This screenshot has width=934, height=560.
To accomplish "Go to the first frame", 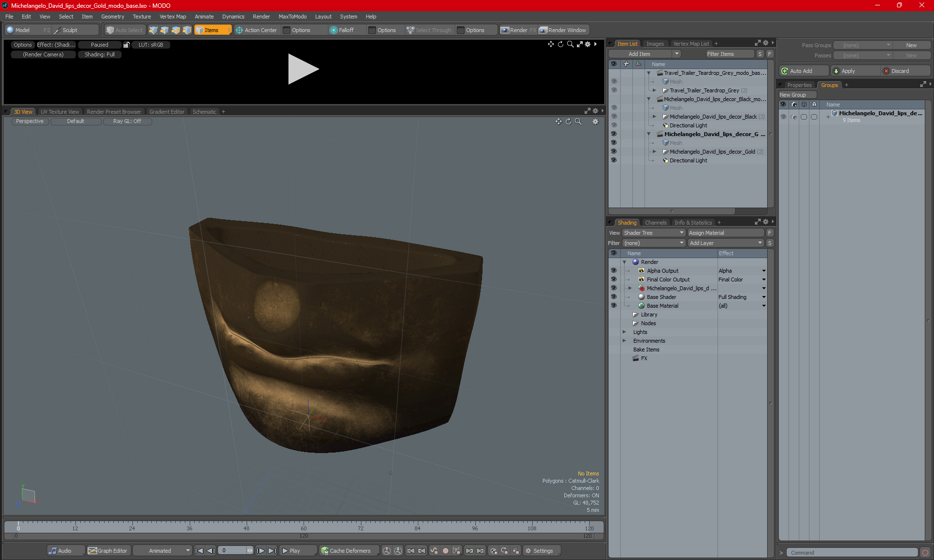I will 199,551.
